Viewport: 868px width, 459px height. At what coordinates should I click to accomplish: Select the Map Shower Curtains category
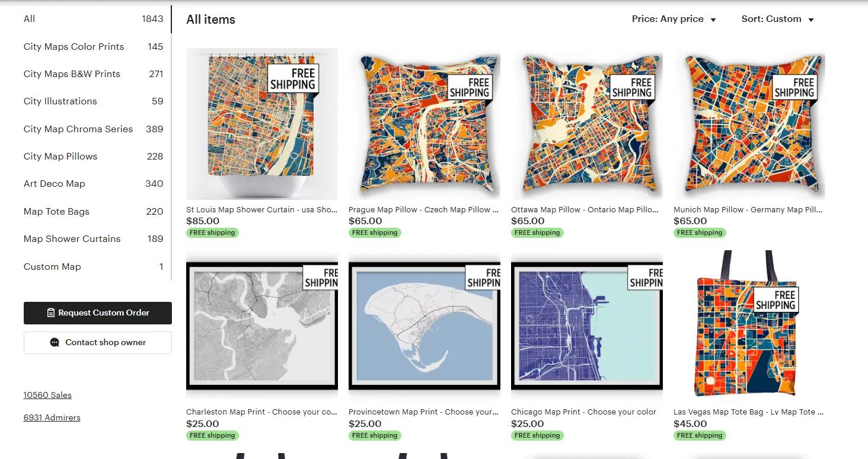72,238
